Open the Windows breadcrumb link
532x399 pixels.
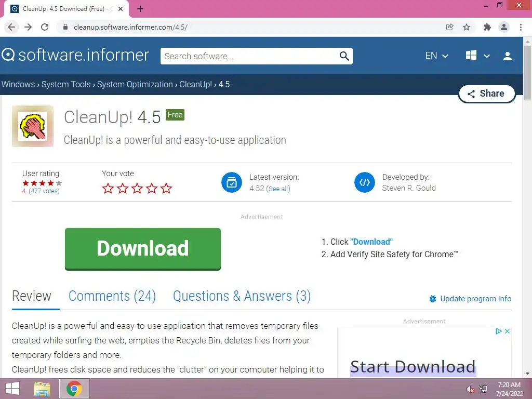tap(18, 84)
